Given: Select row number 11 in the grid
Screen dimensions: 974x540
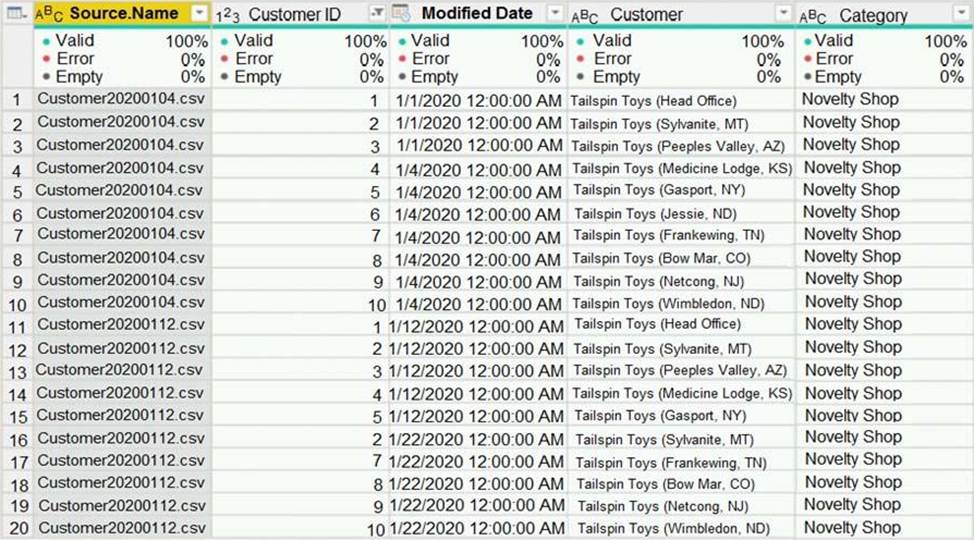Looking at the screenshot, I should (x=17, y=327).
